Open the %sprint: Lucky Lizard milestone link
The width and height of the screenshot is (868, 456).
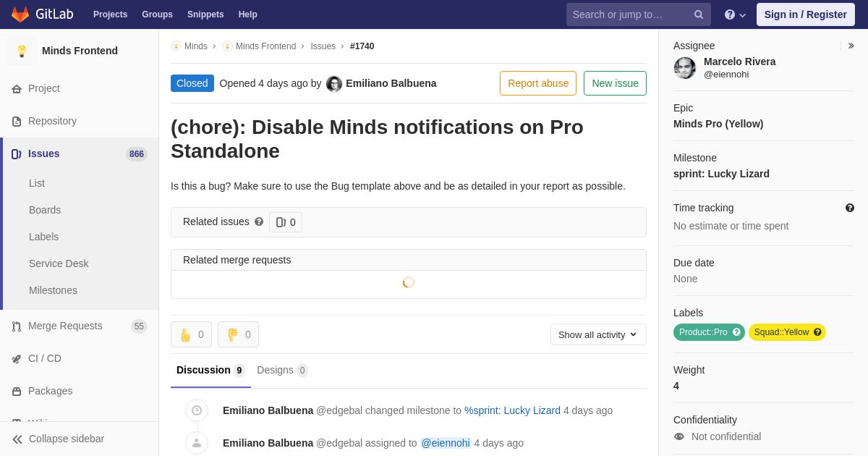pyautogui.click(x=512, y=410)
